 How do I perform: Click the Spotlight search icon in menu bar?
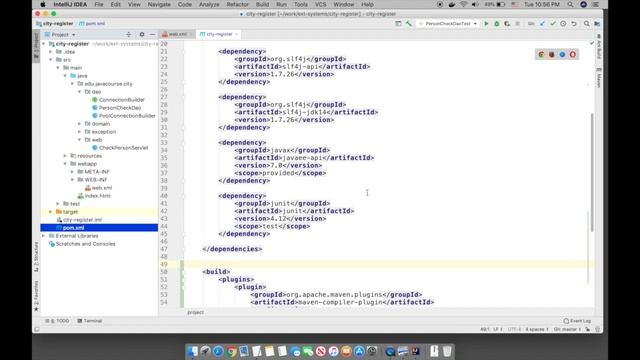coord(570,4)
